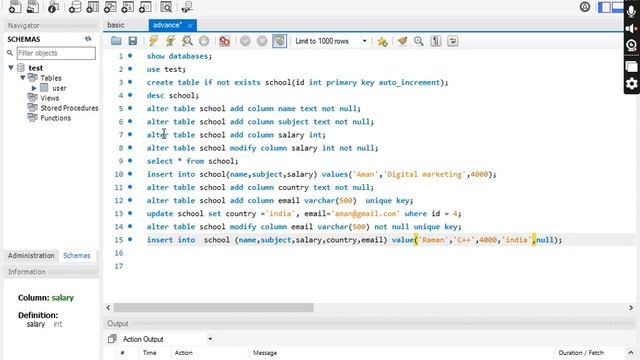Save snippet to favorites star icon
This screenshot has width=640, height=360.
click(x=382, y=41)
